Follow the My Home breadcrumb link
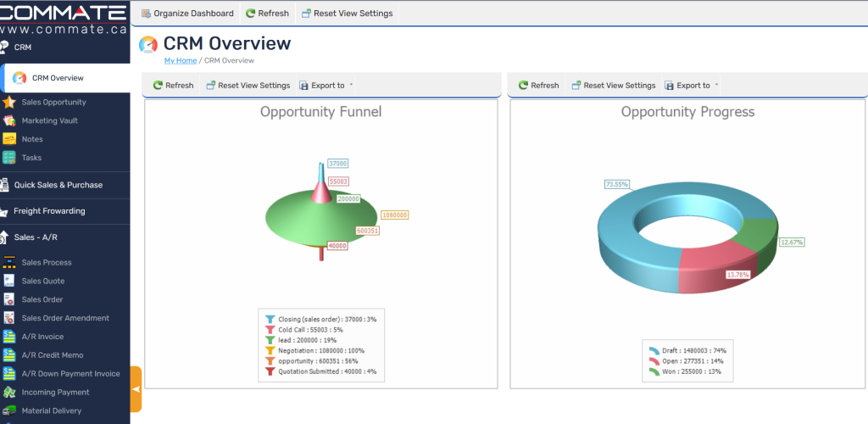 (181, 60)
